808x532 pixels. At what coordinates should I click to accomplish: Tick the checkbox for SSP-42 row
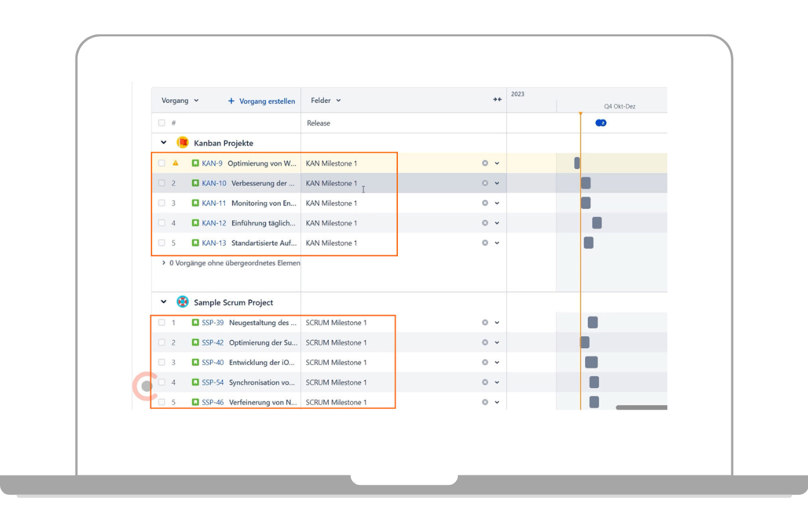click(x=162, y=343)
